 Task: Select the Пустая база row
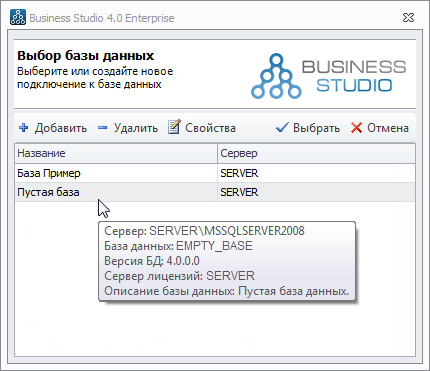[x=215, y=192]
